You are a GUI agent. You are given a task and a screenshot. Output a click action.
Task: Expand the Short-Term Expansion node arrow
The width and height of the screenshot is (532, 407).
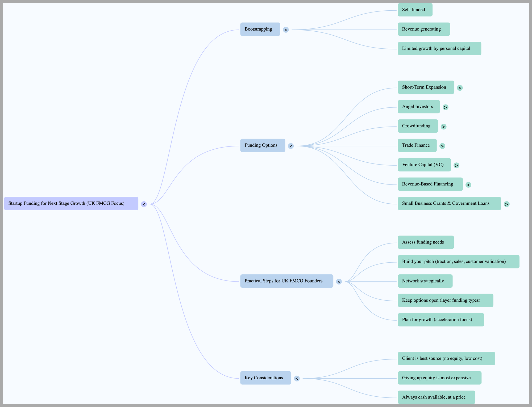(460, 88)
